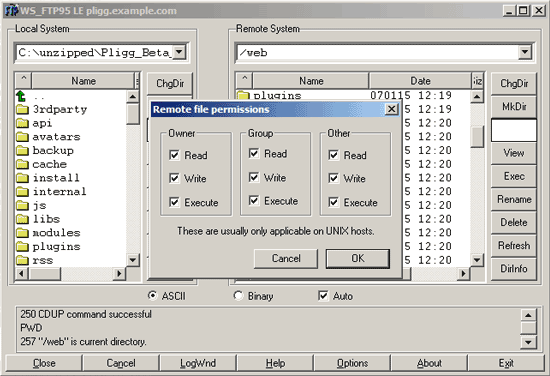Toggle Group Write permission
Image resolution: width=550 pixels, height=376 pixels.
coord(254,177)
